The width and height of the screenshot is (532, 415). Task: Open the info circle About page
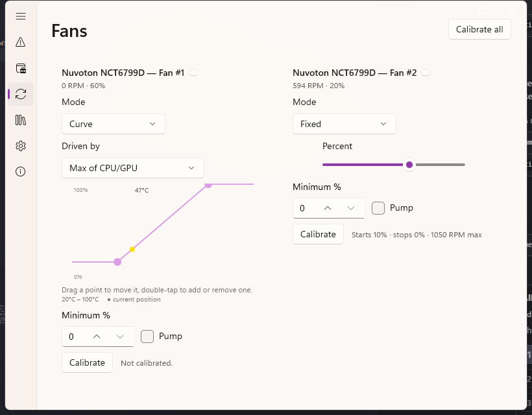[21, 172]
